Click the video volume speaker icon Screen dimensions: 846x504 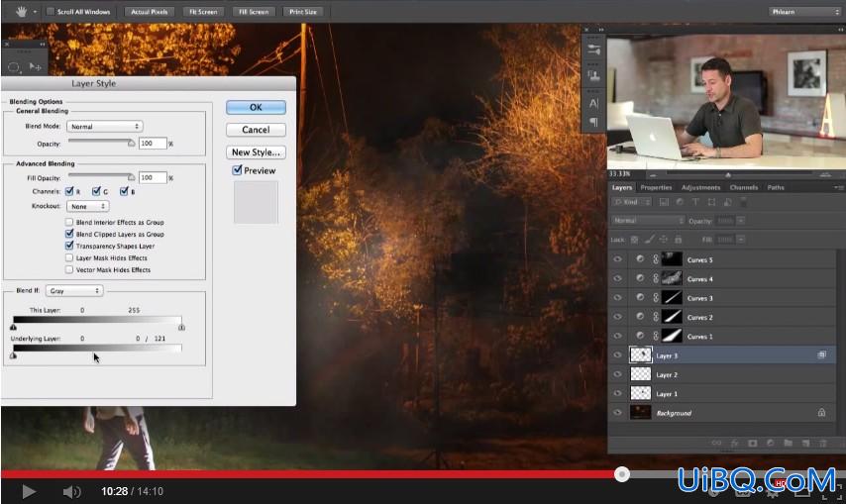(x=71, y=491)
